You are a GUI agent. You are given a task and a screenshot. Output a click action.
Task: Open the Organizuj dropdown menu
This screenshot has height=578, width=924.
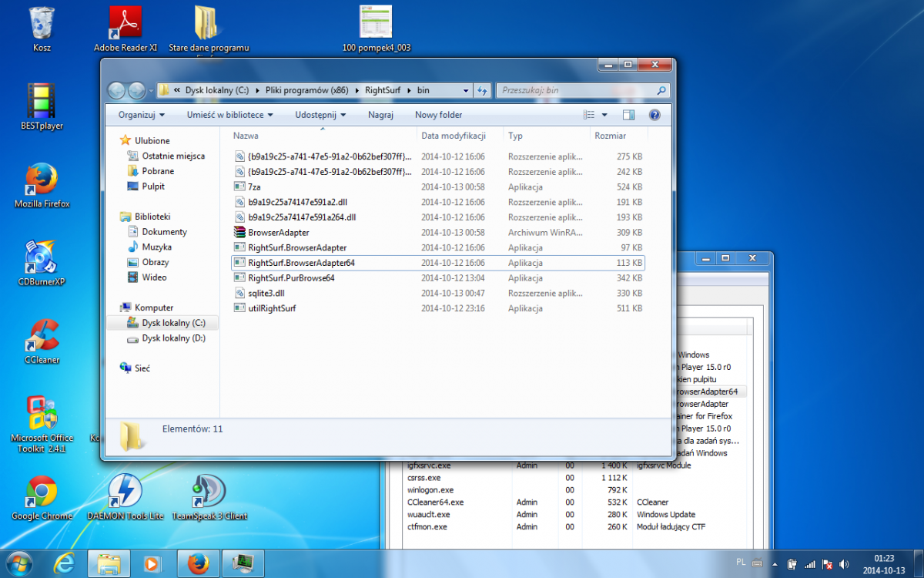(x=142, y=115)
